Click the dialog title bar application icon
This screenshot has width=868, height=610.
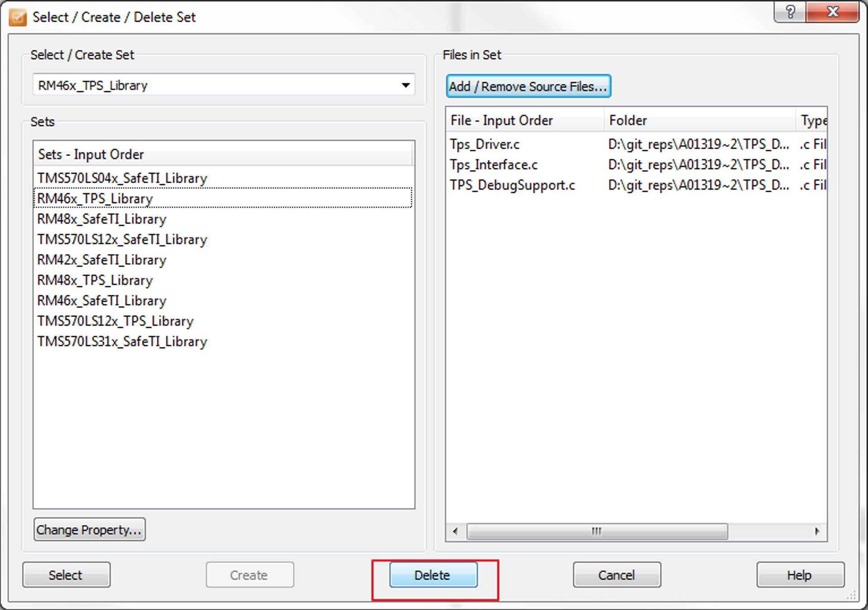17,16
